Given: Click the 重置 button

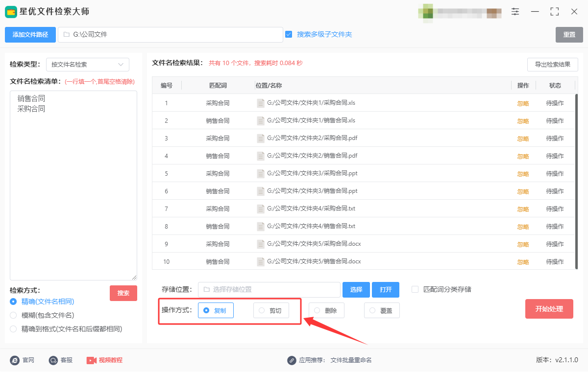Looking at the screenshot, I should click(x=569, y=35).
